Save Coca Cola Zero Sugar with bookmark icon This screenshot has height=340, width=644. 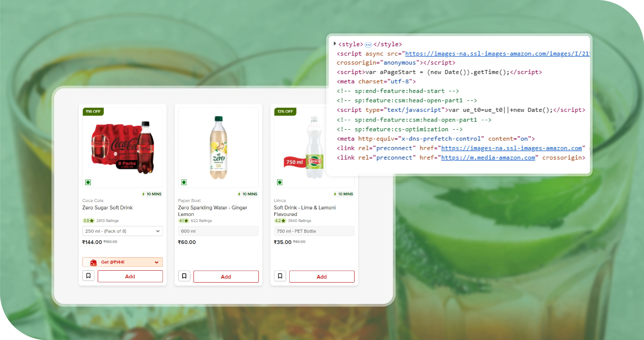click(x=88, y=276)
